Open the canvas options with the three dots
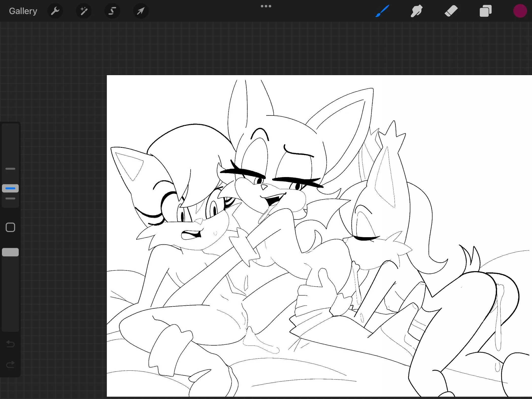Screen dimensions: 532x399 266,6
